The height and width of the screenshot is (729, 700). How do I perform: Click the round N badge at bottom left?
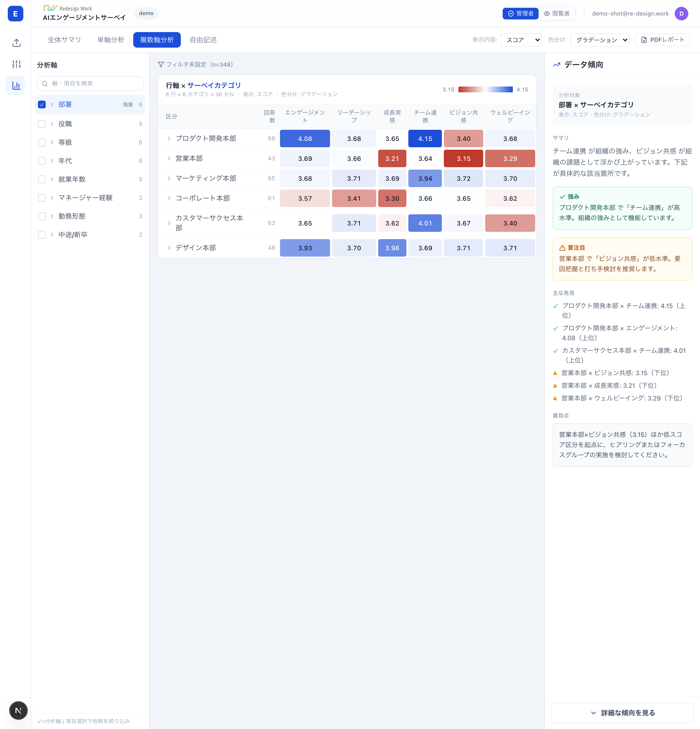pyautogui.click(x=18, y=710)
